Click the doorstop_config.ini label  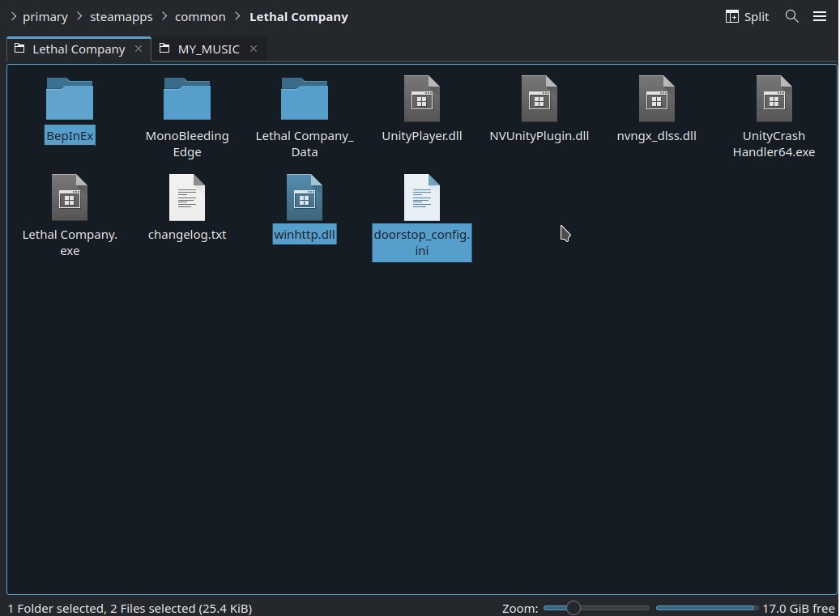click(x=421, y=243)
